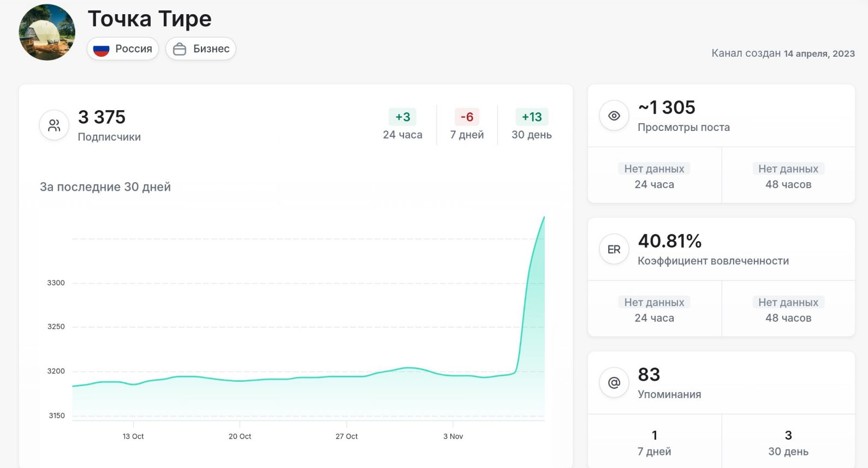Open the Точка Тире channel avatar
Screen dimensions: 868x468
47,33
